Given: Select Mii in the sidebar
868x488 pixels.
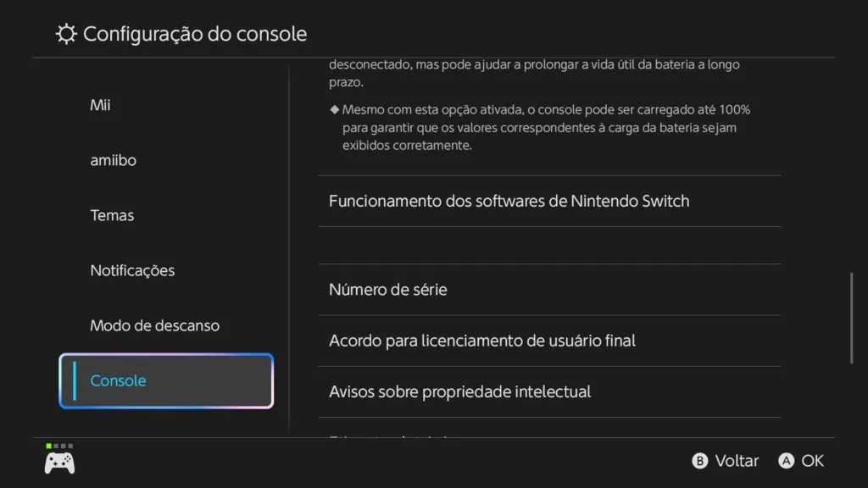Looking at the screenshot, I should tap(100, 105).
